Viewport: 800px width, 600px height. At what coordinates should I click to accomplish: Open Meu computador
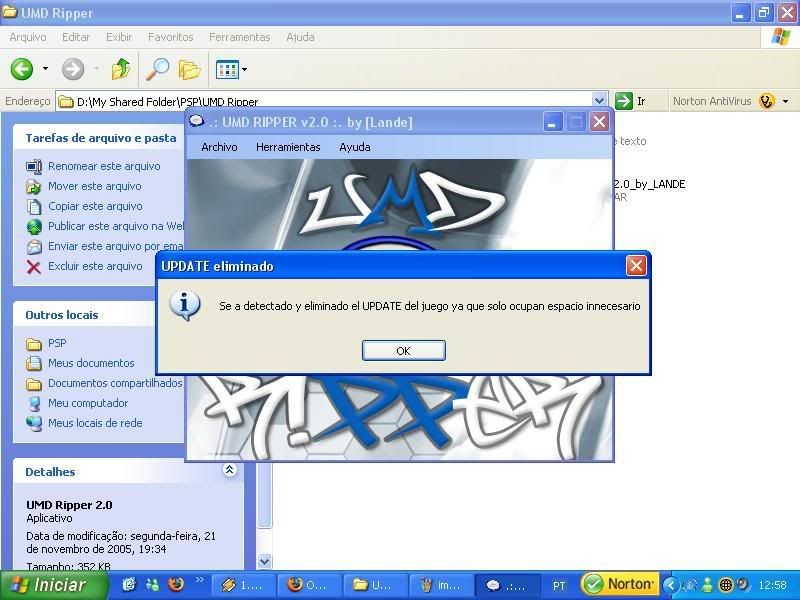[x=88, y=403]
